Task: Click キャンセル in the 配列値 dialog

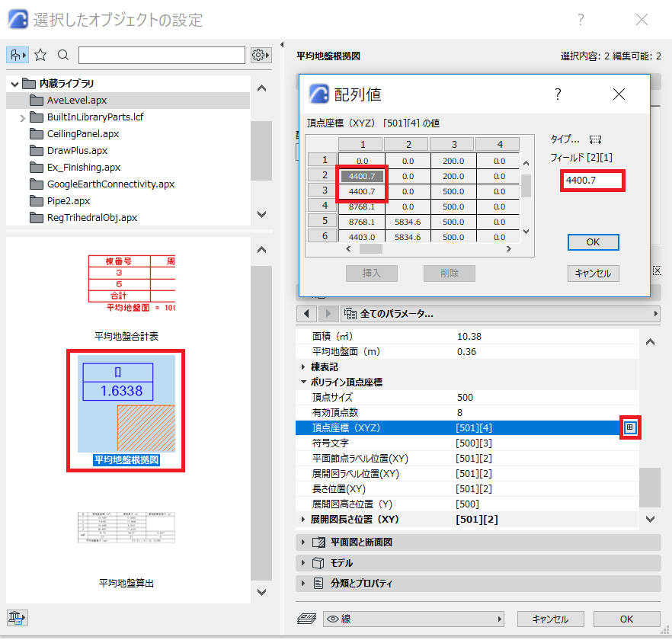Action: tap(593, 274)
